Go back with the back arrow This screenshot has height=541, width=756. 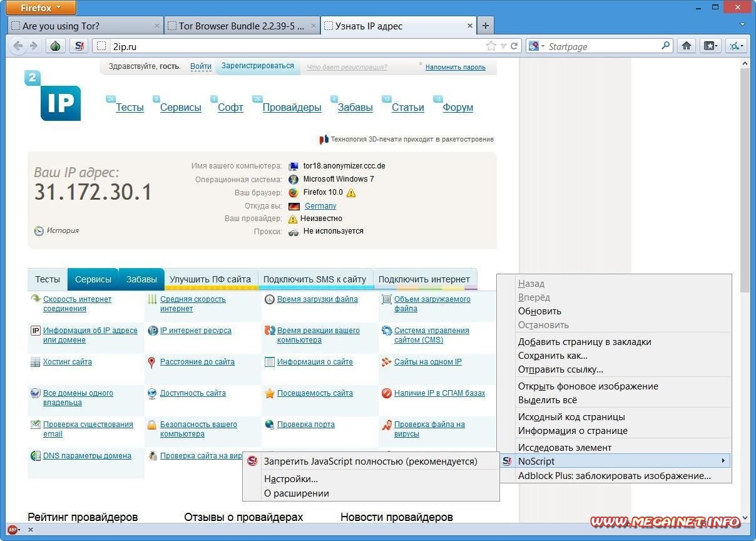coord(18,46)
